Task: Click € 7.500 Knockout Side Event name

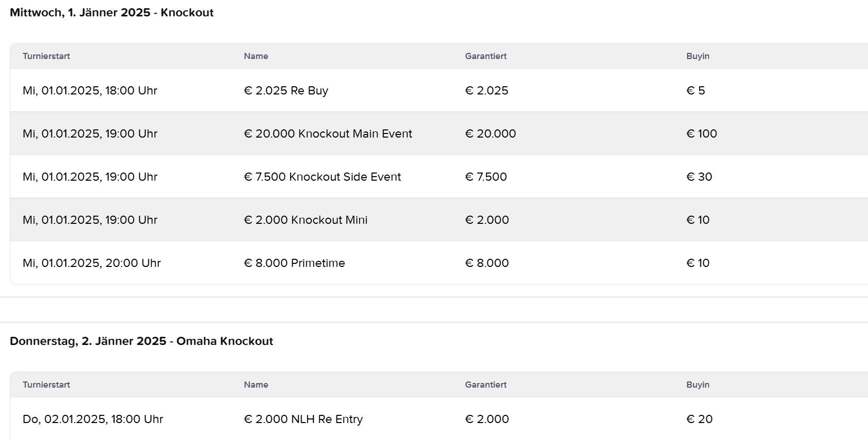Action: click(x=322, y=177)
